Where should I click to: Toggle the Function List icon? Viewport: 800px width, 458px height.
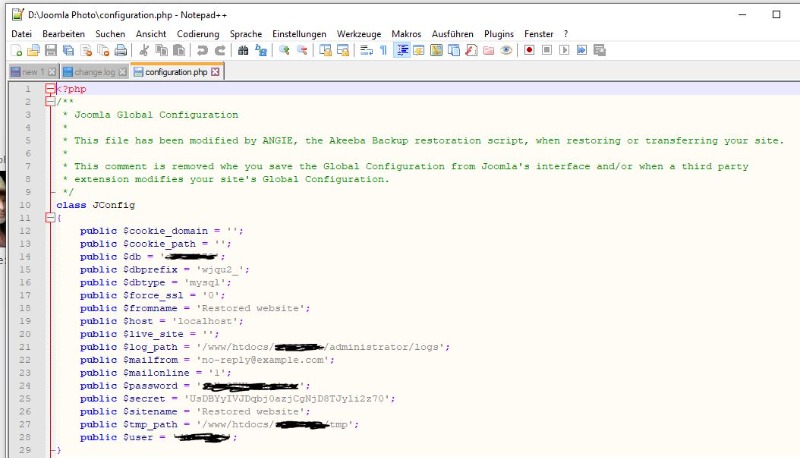(x=471, y=50)
